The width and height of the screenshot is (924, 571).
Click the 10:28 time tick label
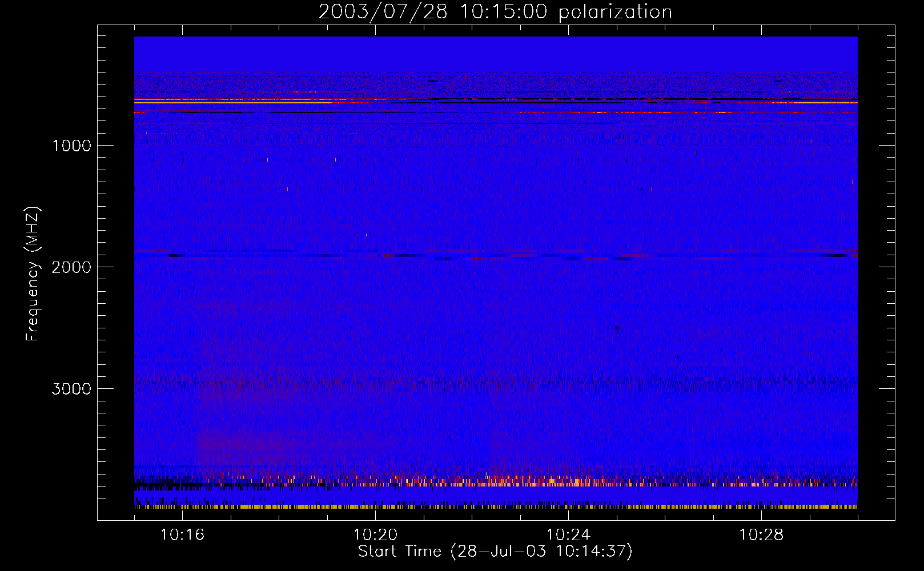click(761, 535)
